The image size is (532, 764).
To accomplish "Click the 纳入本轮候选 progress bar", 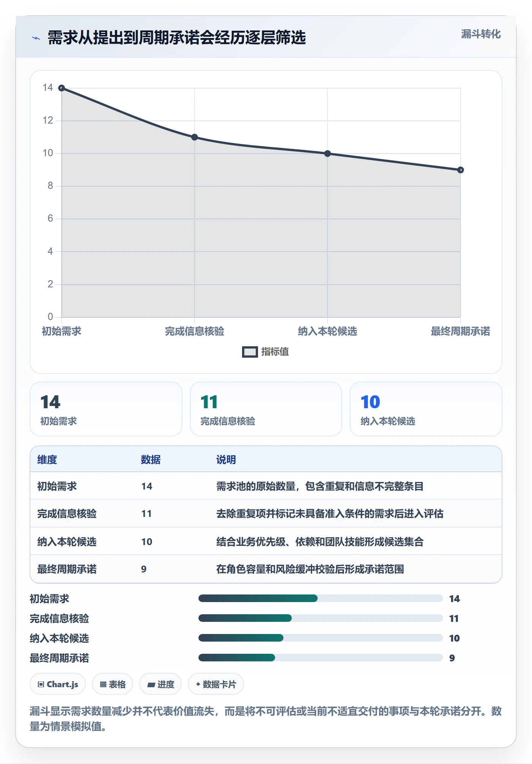I will coord(321,638).
